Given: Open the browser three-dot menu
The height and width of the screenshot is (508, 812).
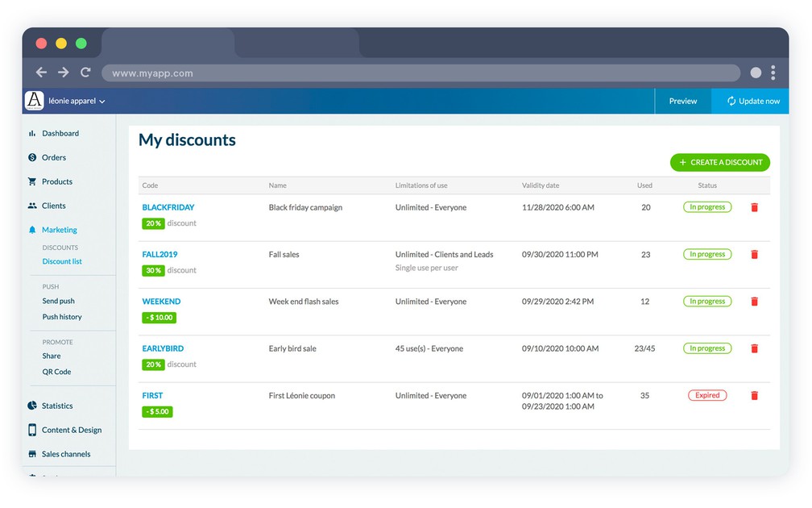Looking at the screenshot, I should coord(773,73).
